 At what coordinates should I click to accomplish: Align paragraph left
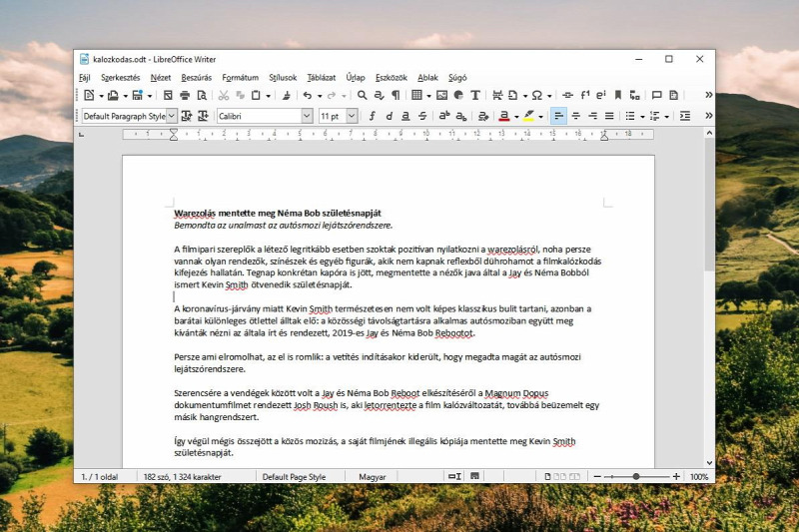pos(559,116)
